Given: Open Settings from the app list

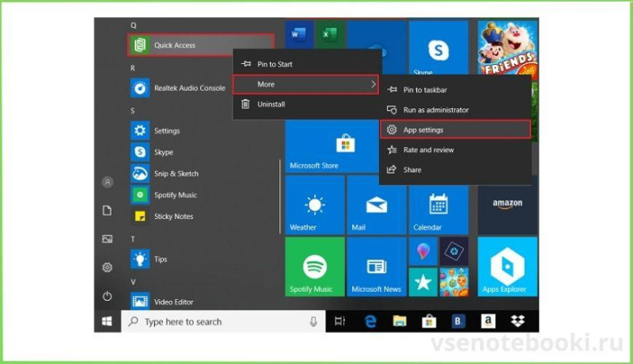Looking at the screenshot, I should point(155,131).
